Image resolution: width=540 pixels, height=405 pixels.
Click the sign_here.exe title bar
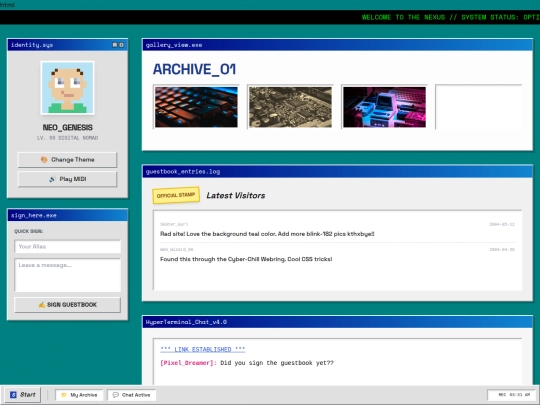[x=68, y=215]
